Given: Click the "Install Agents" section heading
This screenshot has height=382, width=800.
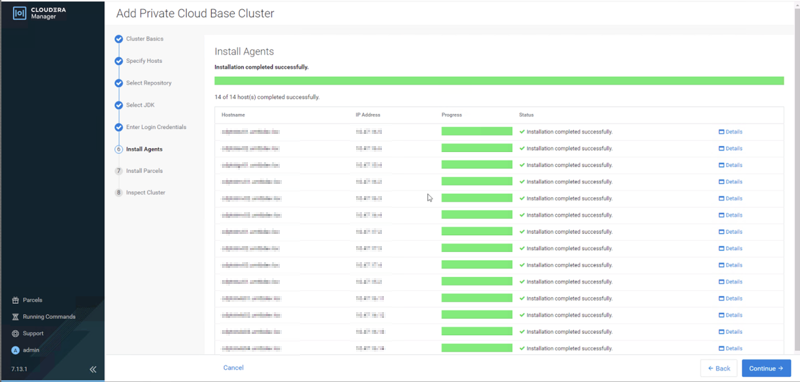Looking at the screenshot, I should (244, 52).
